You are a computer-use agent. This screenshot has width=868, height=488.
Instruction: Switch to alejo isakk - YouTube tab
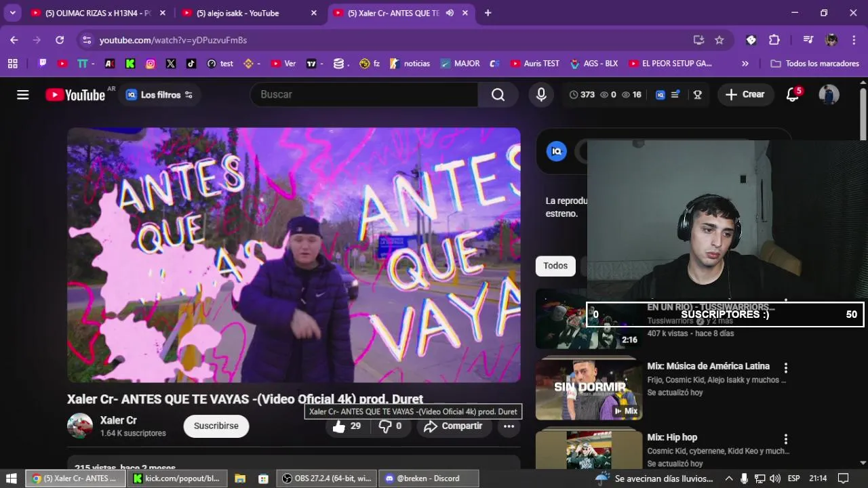tap(238, 13)
